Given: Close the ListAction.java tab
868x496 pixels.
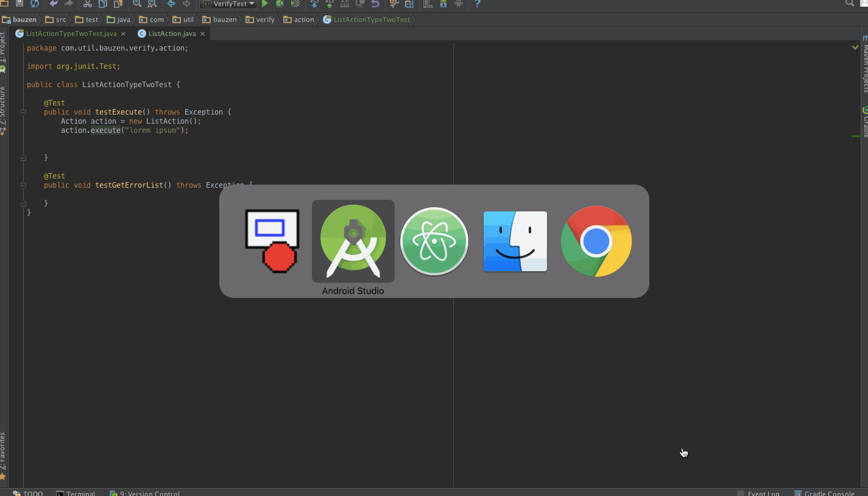Looking at the screenshot, I should 202,34.
